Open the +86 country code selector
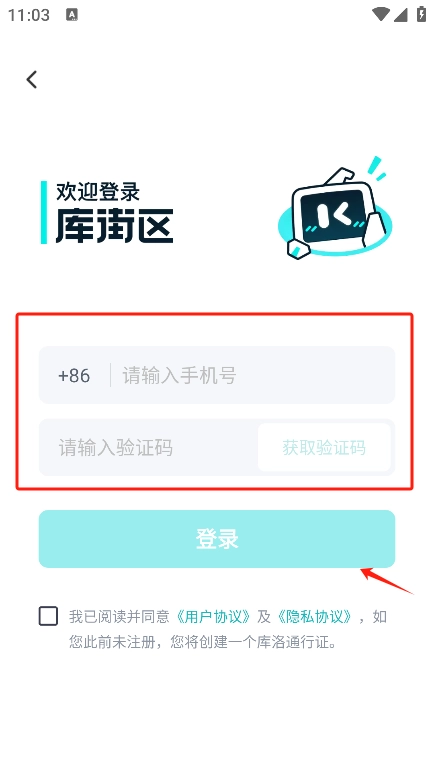Image resolution: width=434 pixels, height=771 pixels. click(74, 376)
